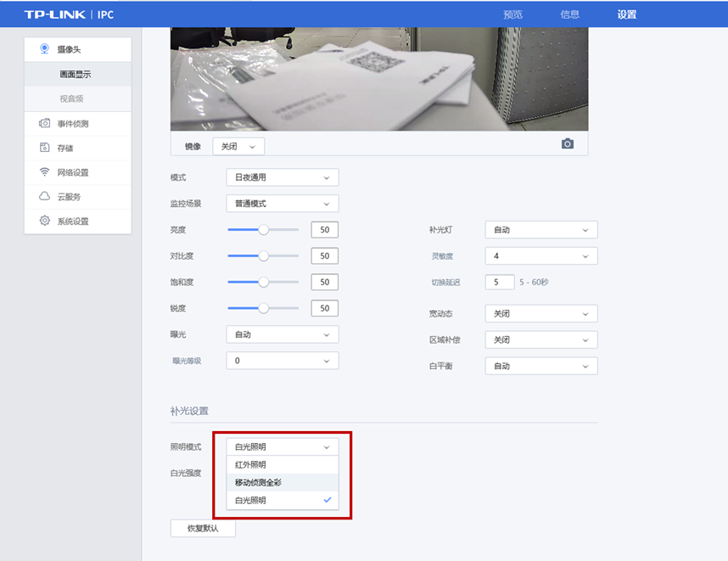The image size is (728, 561).
Task: Click the 网络设置 Wi-Fi icon
Action: pos(44,172)
